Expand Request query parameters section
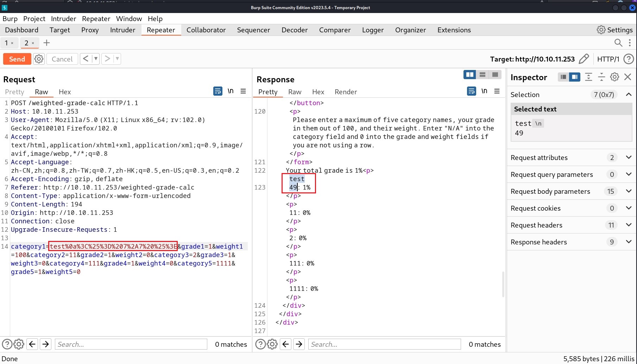This screenshot has height=364, width=637. pyautogui.click(x=629, y=174)
